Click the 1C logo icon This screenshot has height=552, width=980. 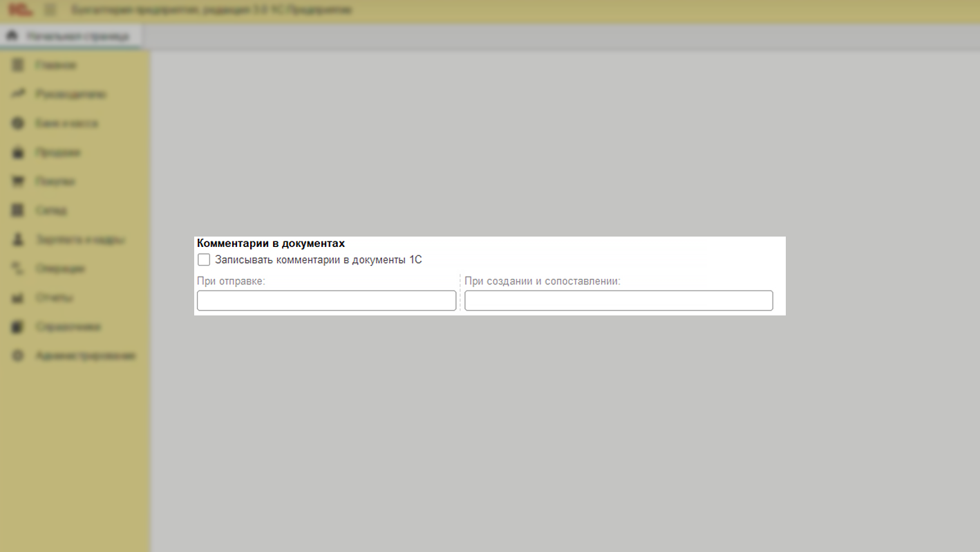click(x=20, y=10)
